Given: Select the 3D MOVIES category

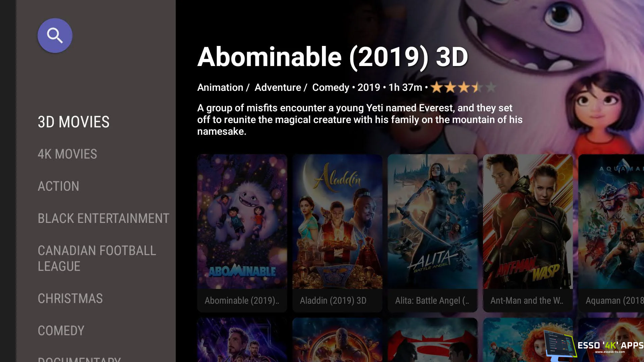Looking at the screenshot, I should point(73,122).
